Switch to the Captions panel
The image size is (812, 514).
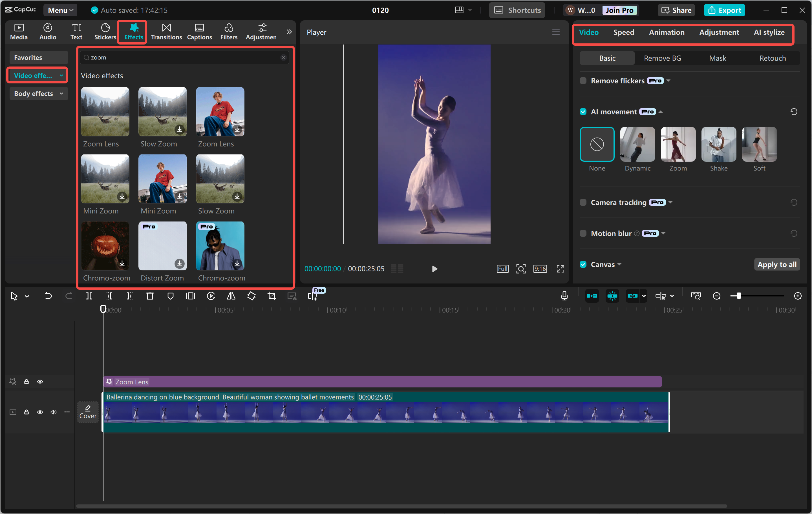click(199, 32)
